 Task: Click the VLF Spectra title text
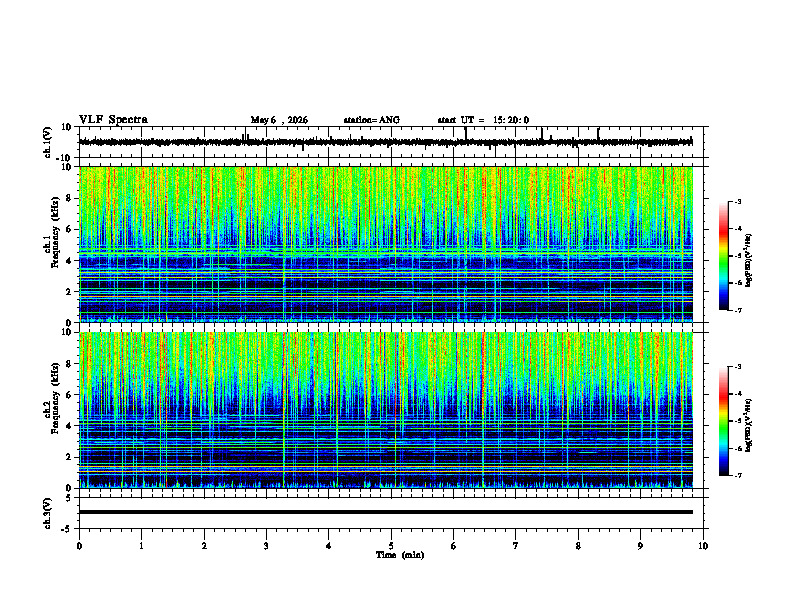[113, 120]
